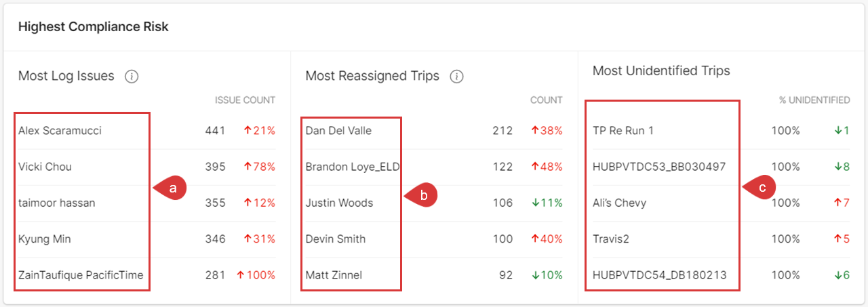This screenshot has width=868, height=307.
Task: Click Kyung Min driver name
Action: point(45,239)
